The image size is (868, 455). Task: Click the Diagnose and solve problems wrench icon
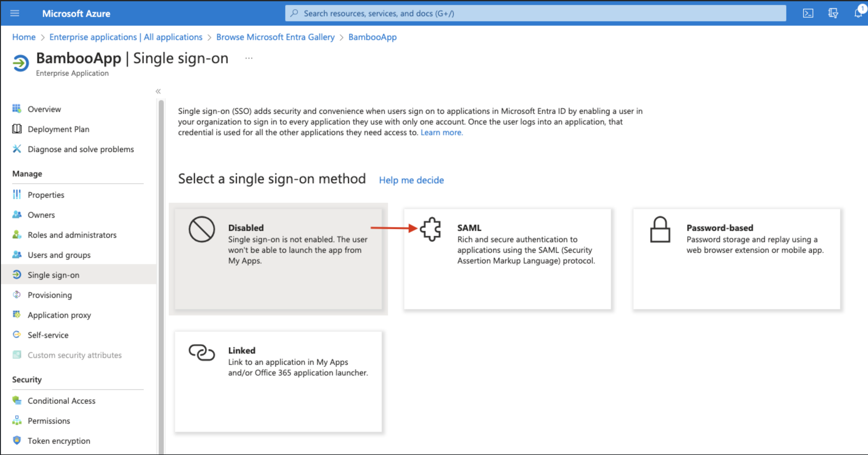point(17,149)
